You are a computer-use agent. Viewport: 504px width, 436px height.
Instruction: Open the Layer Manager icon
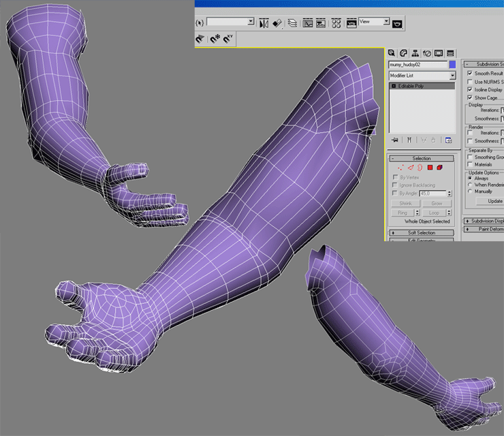(x=292, y=23)
